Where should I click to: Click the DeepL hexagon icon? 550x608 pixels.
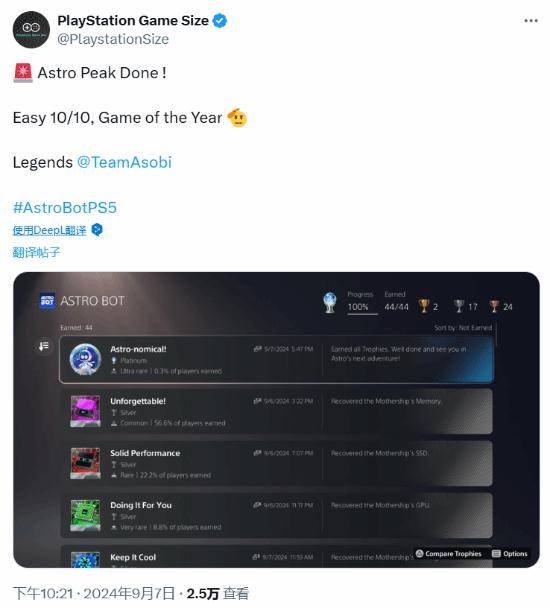[97, 230]
